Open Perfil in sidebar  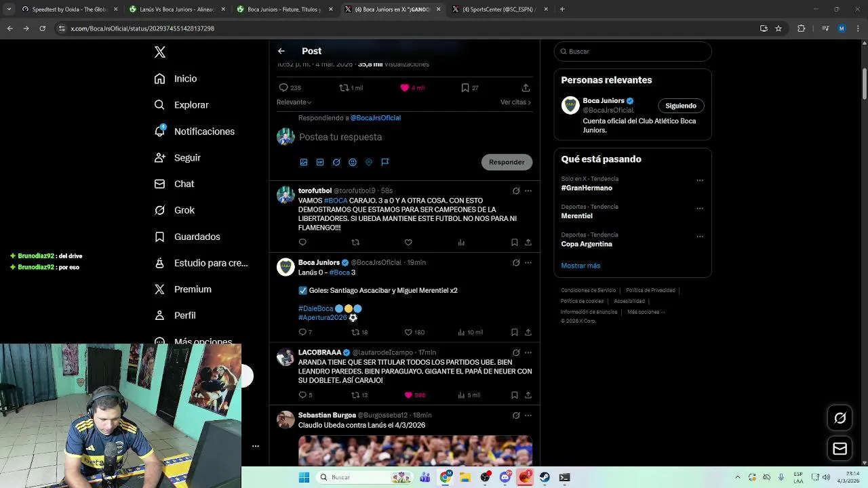175,315
